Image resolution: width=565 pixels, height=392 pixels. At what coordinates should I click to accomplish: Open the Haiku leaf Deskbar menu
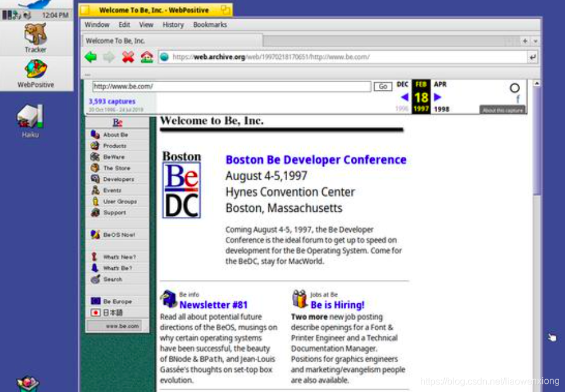pos(35,5)
